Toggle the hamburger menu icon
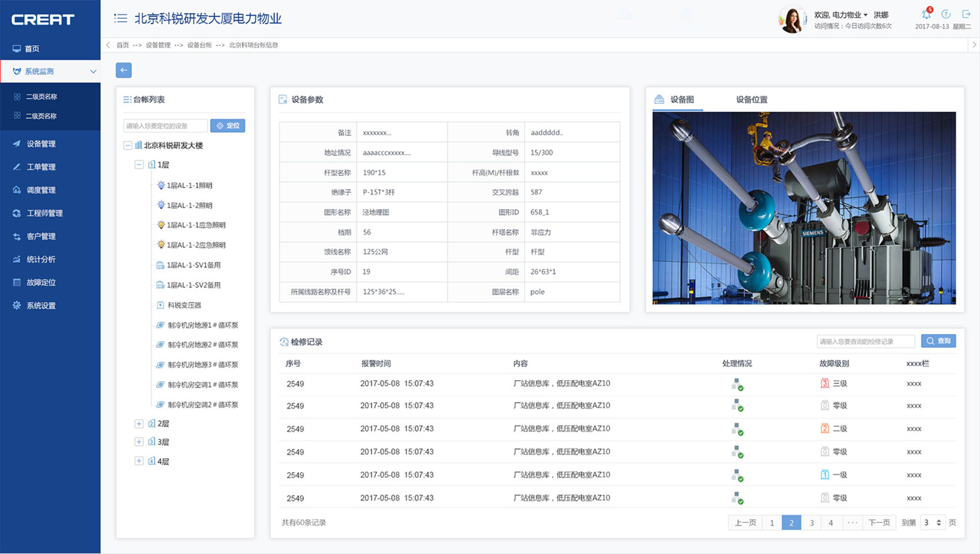The height and width of the screenshot is (554, 980). point(121,18)
